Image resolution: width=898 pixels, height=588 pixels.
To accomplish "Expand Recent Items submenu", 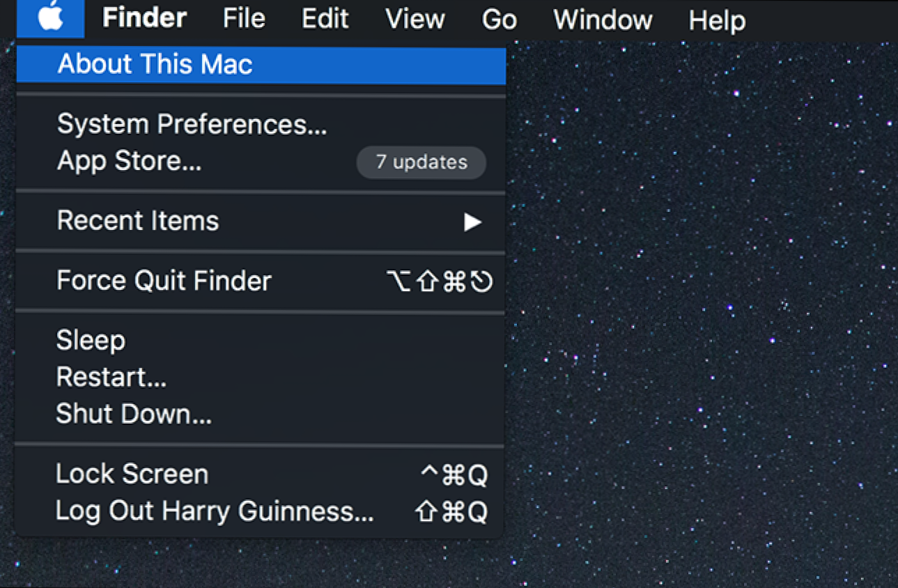I will [x=261, y=222].
